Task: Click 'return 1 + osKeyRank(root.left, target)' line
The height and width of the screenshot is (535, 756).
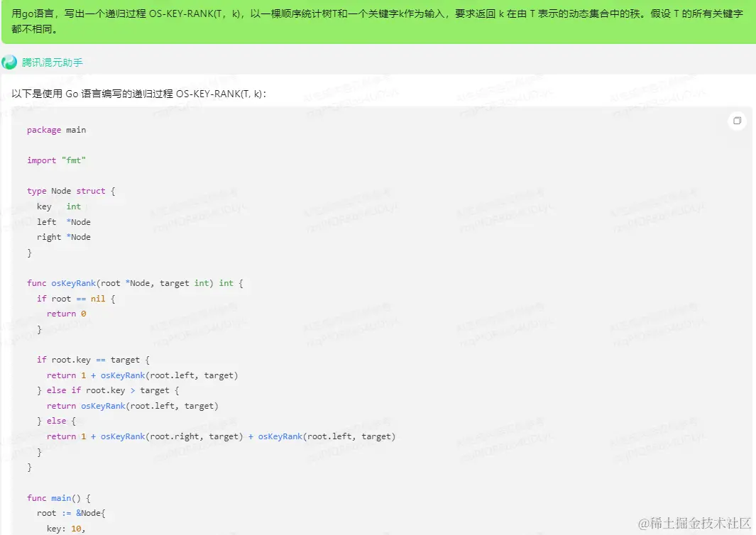Action: [142, 375]
